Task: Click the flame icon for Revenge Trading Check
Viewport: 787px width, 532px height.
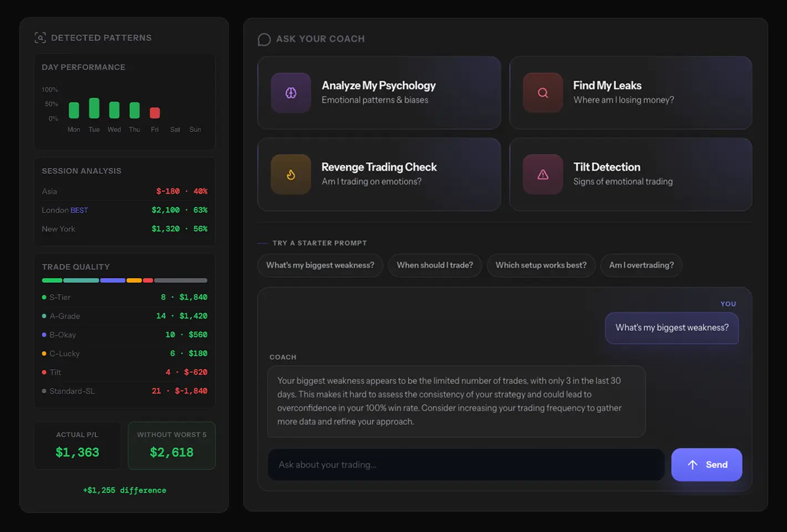Action: coord(291,175)
